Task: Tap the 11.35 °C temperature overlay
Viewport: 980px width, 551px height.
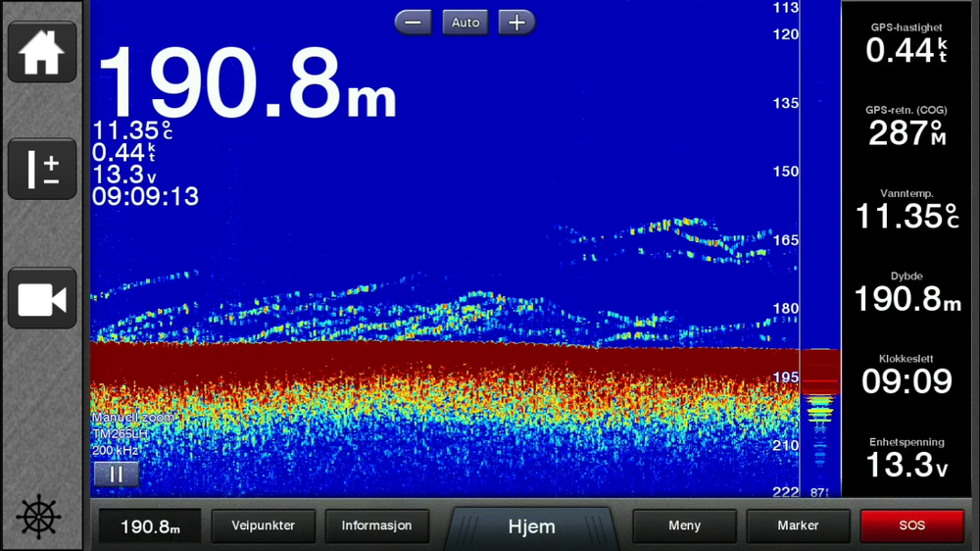Action: point(132,130)
